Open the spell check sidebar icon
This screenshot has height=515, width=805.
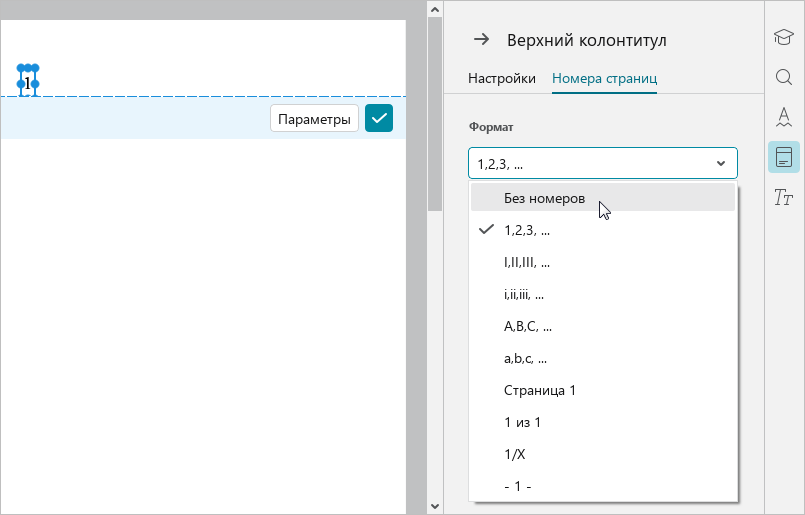click(x=783, y=117)
